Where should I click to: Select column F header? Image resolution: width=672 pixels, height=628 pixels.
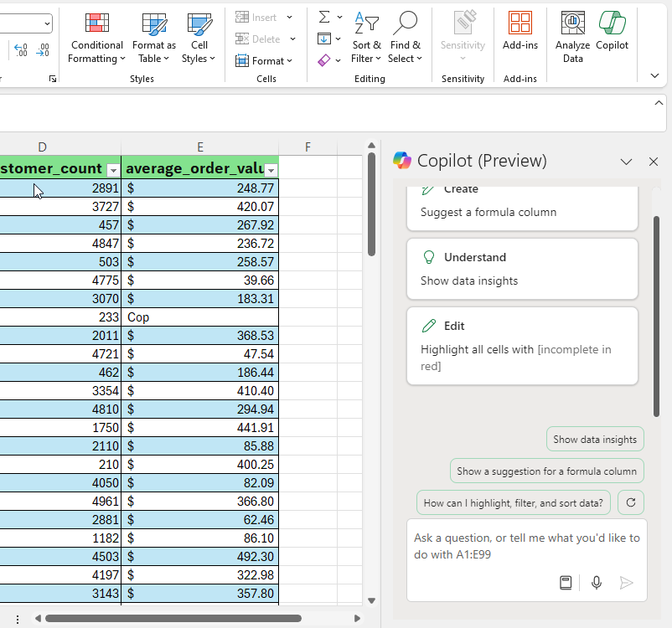(x=308, y=147)
